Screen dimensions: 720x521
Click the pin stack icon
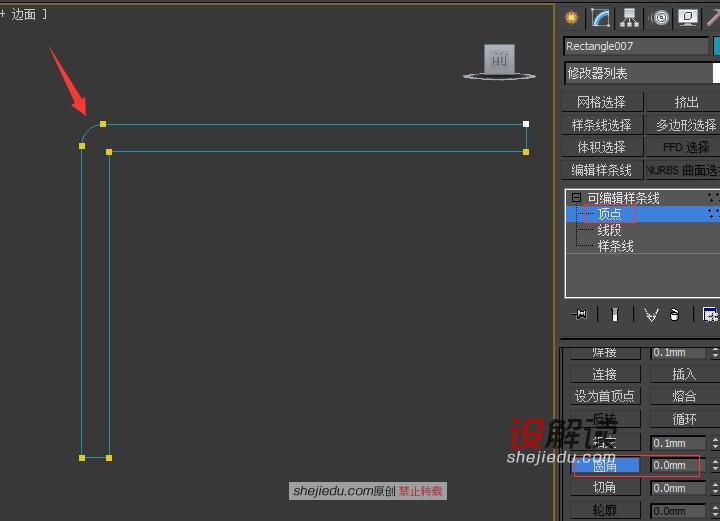coord(579,314)
